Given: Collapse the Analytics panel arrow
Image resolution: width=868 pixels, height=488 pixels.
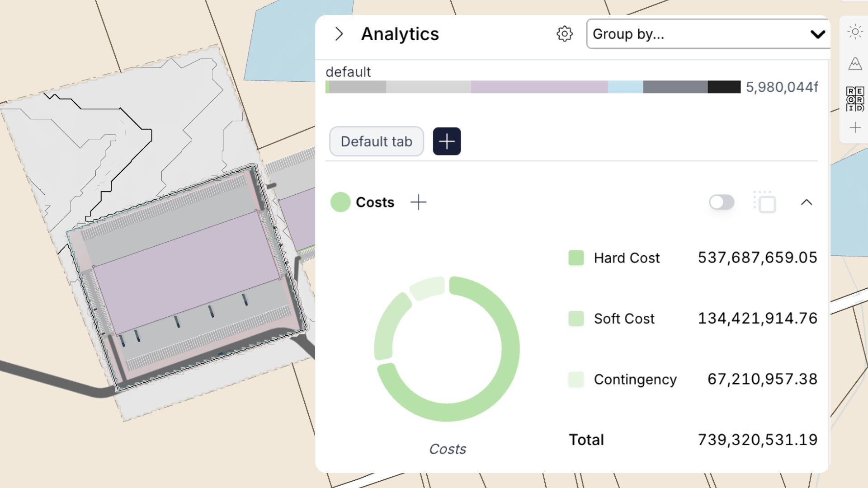Looking at the screenshot, I should tap(339, 34).
